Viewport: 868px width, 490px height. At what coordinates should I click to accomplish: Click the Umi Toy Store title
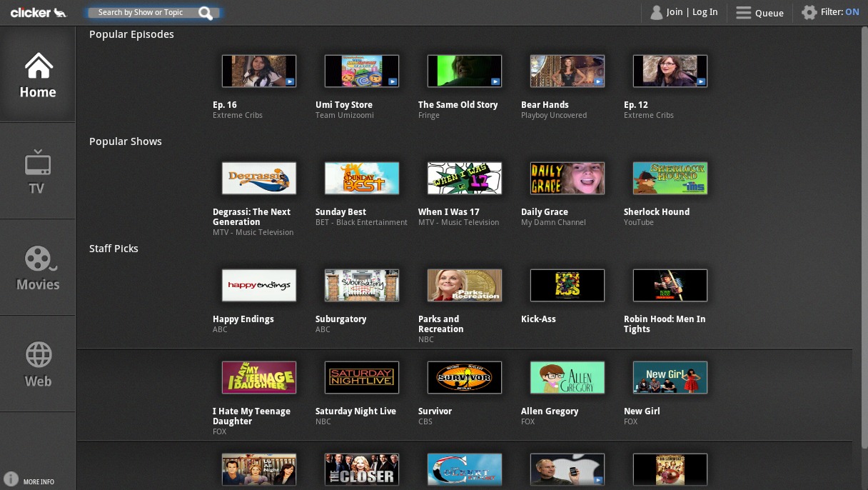click(344, 105)
